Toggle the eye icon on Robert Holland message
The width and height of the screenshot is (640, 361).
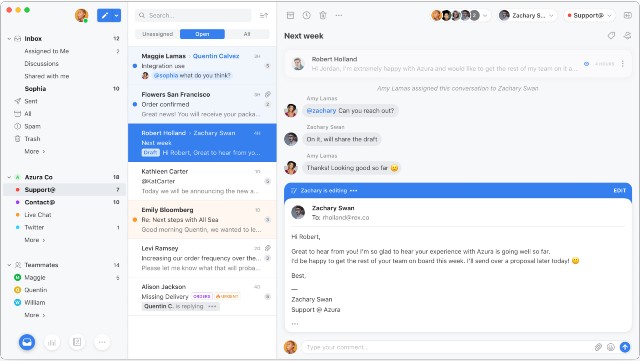(586, 64)
